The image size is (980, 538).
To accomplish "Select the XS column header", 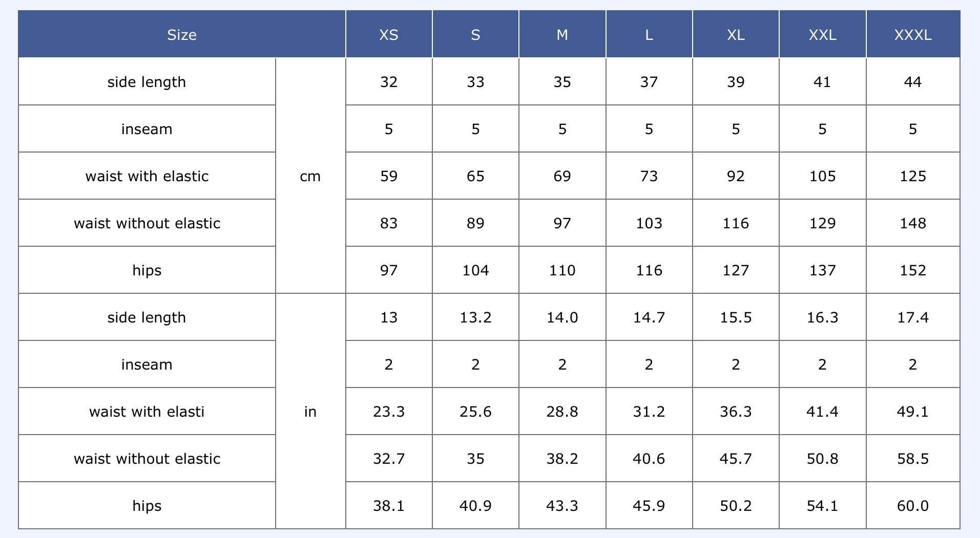I will coord(389,35).
